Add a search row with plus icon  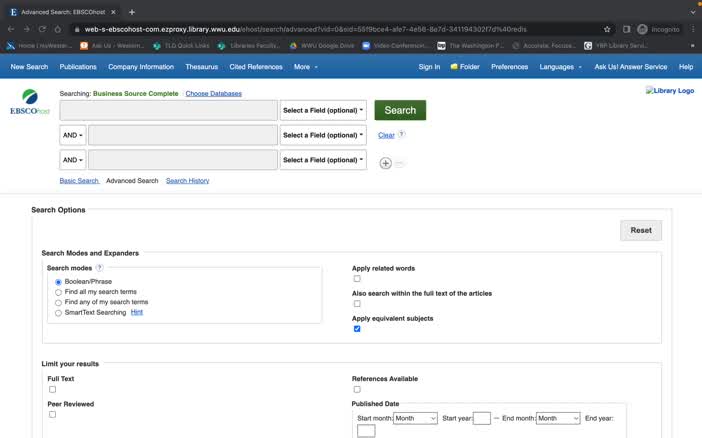385,163
